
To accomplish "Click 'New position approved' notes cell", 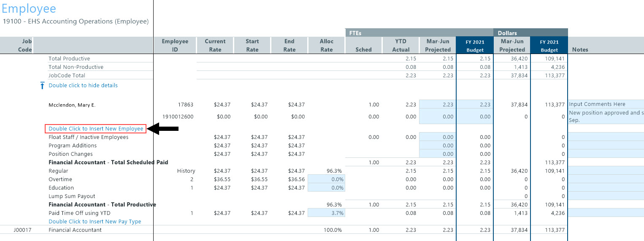I will click(606, 116).
